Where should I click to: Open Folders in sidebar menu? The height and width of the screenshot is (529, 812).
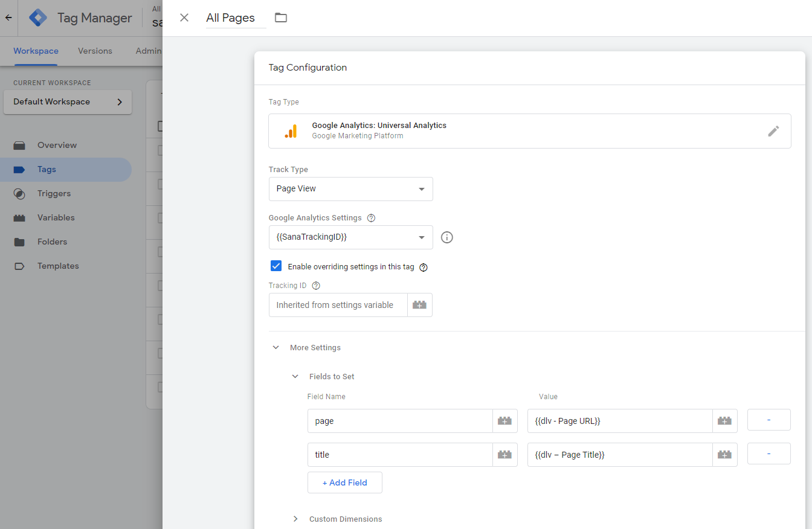pyautogui.click(x=52, y=242)
